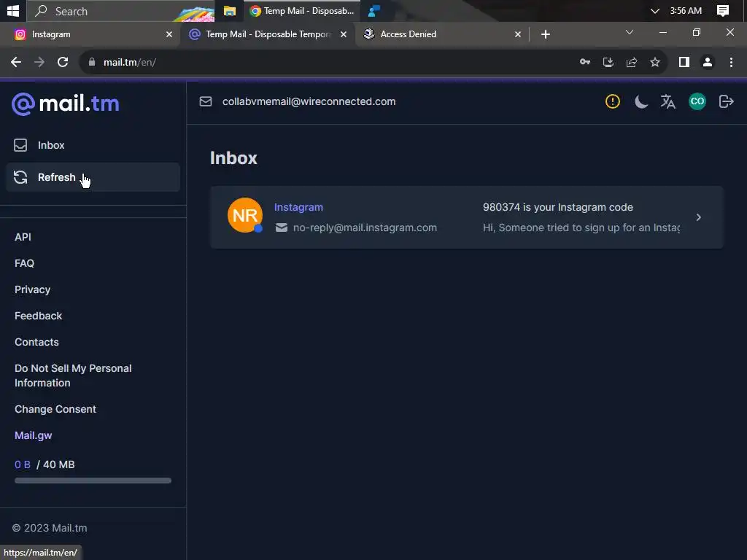Open the Windows notification center icon
747x560 pixels.
(723, 10)
